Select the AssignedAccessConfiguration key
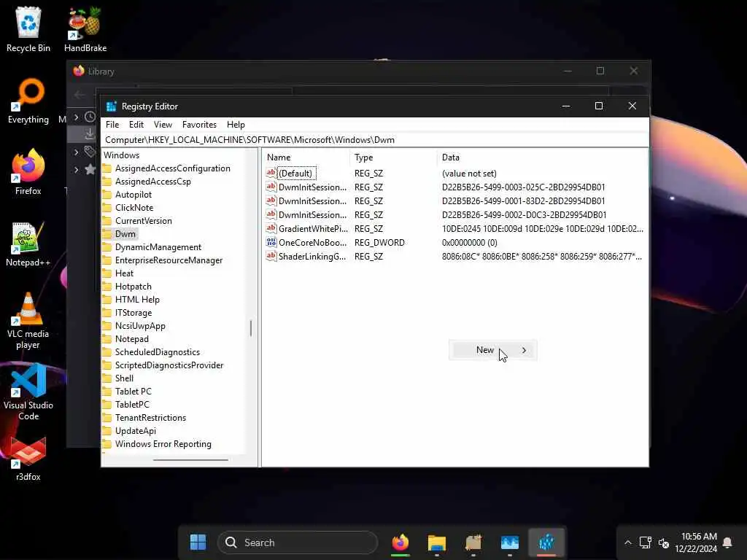Image resolution: width=747 pixels, height=560 pixels. click(172, 168)
